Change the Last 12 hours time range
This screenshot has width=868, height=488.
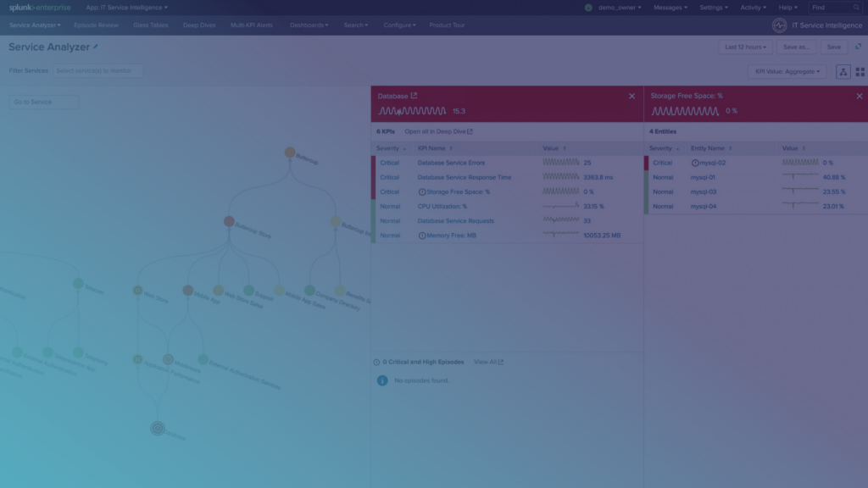746,47
